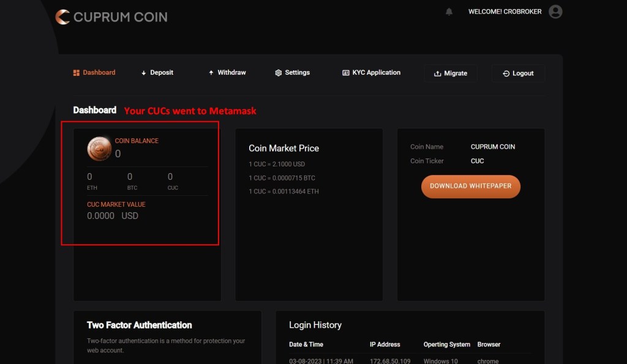Click the Deposit down-arrow icon
The height and width of the screenshot is (364, 627).
tap(144, 73)
